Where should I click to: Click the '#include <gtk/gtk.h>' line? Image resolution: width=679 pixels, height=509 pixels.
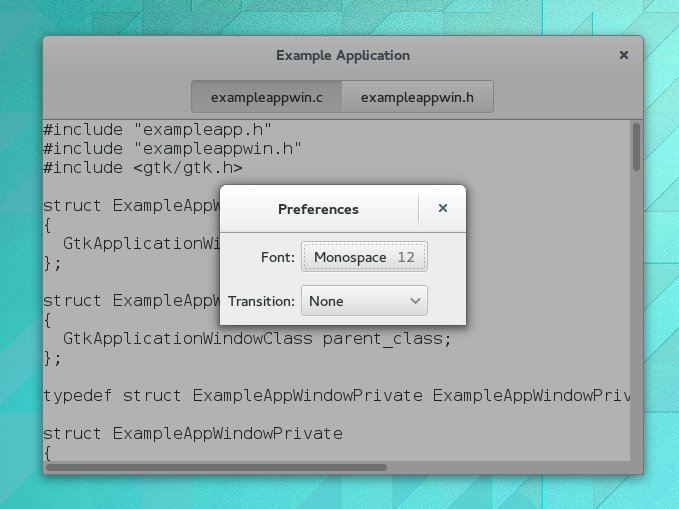(x=142, y=168)
